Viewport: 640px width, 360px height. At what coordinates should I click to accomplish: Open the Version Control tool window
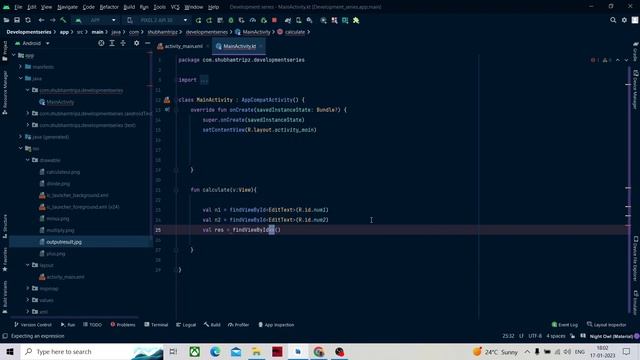tap(33, 325)
